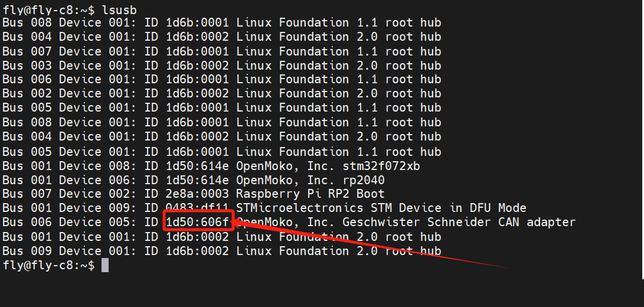Click the Bus 009 Device 001 entry
This screenshot has height=307, width=644.
(x=69, y=251)
